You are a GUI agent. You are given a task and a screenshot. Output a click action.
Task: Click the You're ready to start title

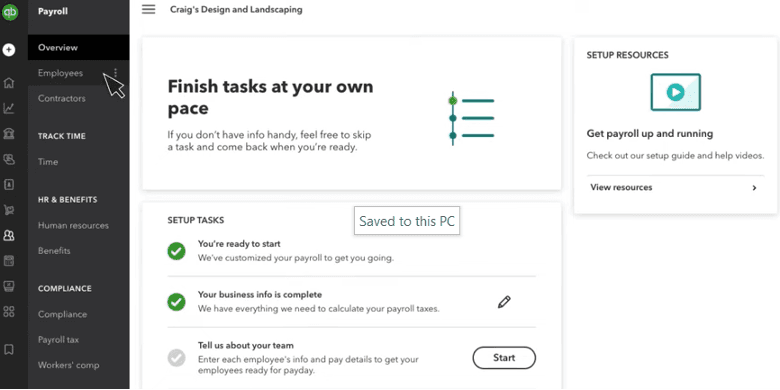[x=239, y=244]
